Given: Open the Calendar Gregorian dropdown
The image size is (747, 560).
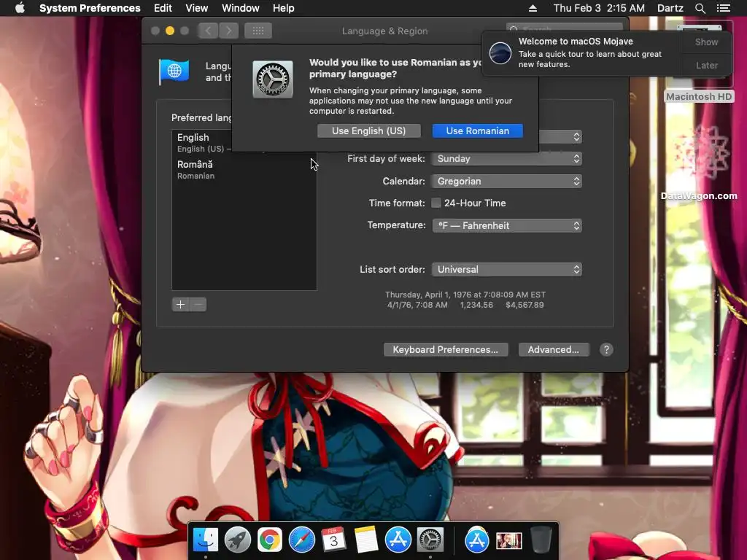Looking at the screenshot, I should point(506,182).
